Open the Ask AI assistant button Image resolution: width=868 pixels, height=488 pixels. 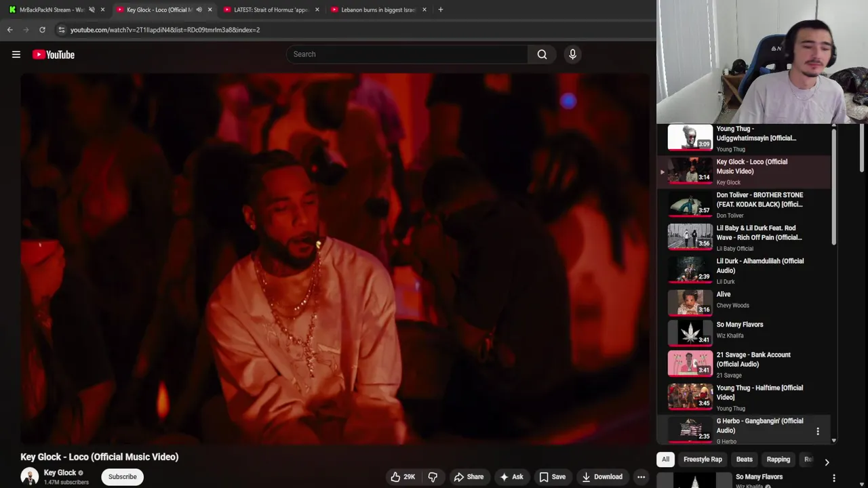click(x=511, y=476)
